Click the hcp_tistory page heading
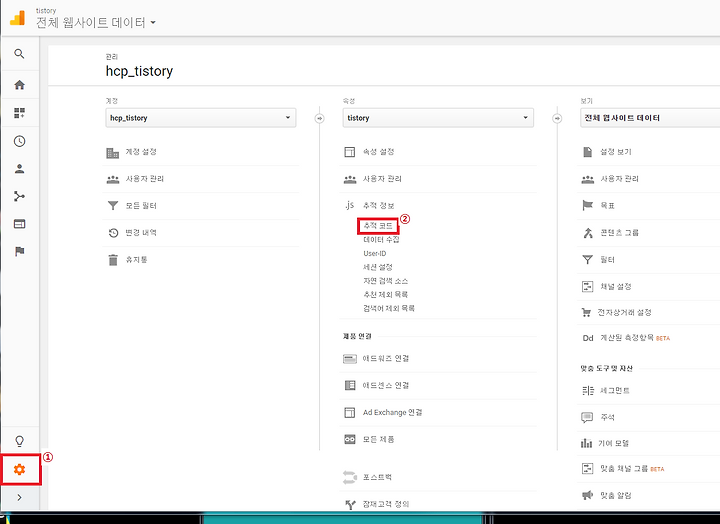 (x=139, y=72)
